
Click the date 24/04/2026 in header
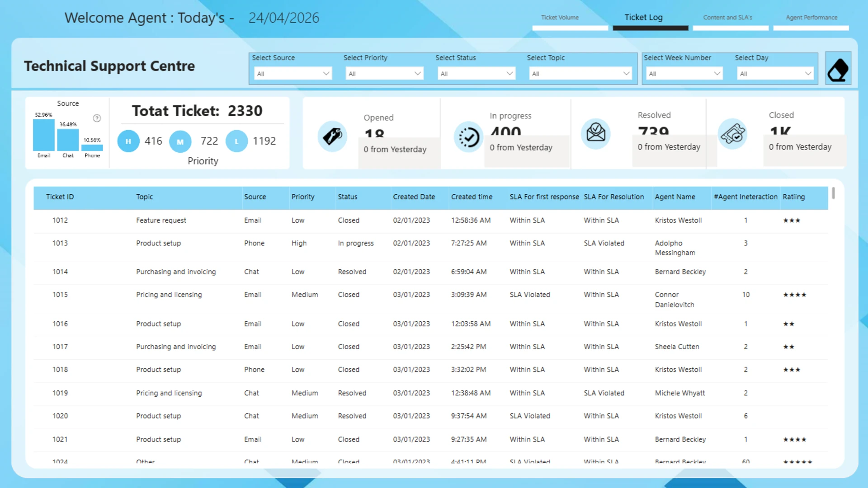(x=284, y=18)
